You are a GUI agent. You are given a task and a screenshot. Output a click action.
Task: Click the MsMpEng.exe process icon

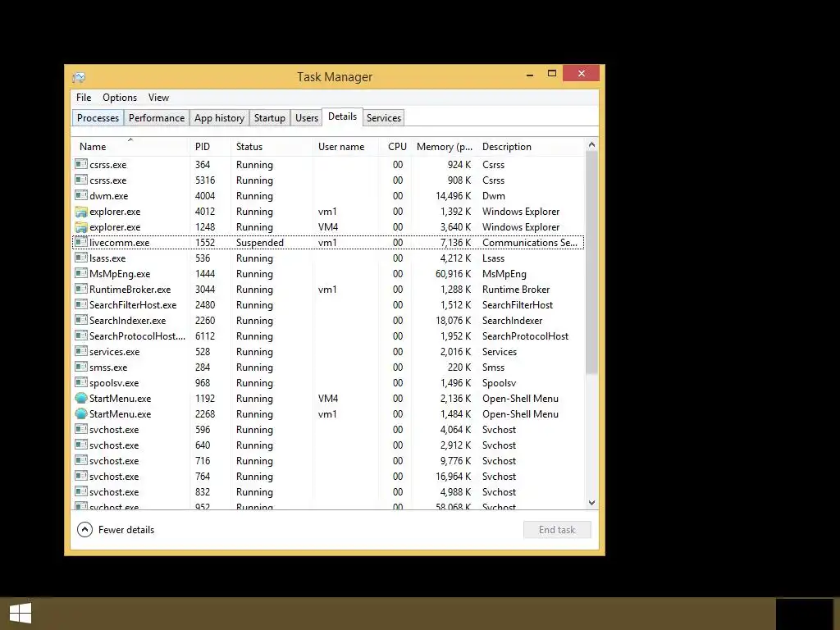click(81, 273)
